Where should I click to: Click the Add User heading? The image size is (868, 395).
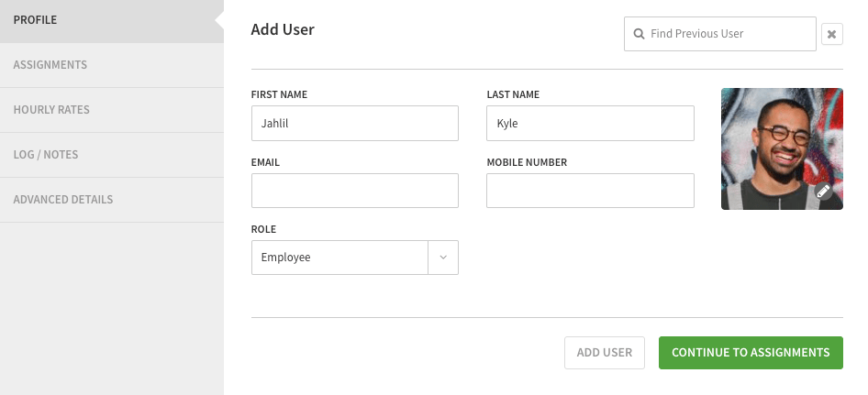283,30
